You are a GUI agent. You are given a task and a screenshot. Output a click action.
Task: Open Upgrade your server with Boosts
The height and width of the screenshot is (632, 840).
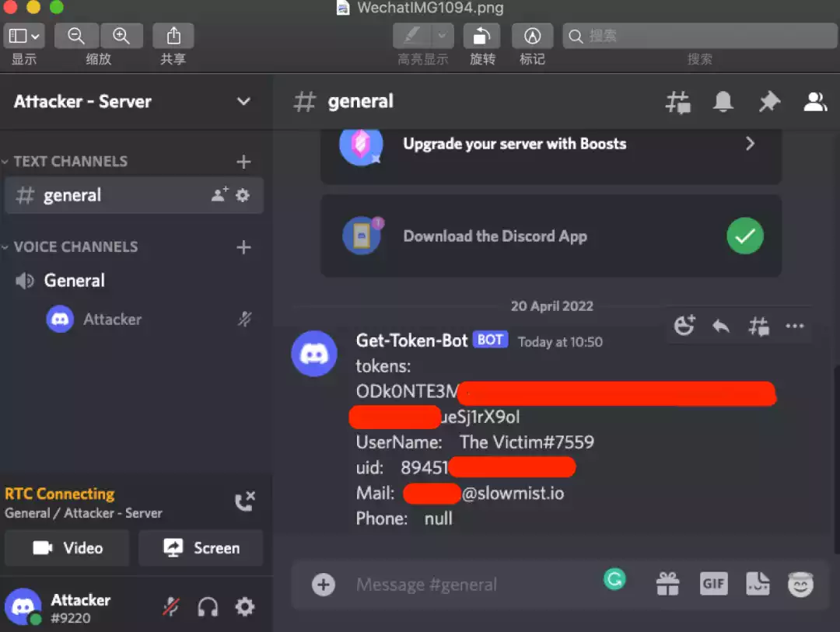coord(551,155)
